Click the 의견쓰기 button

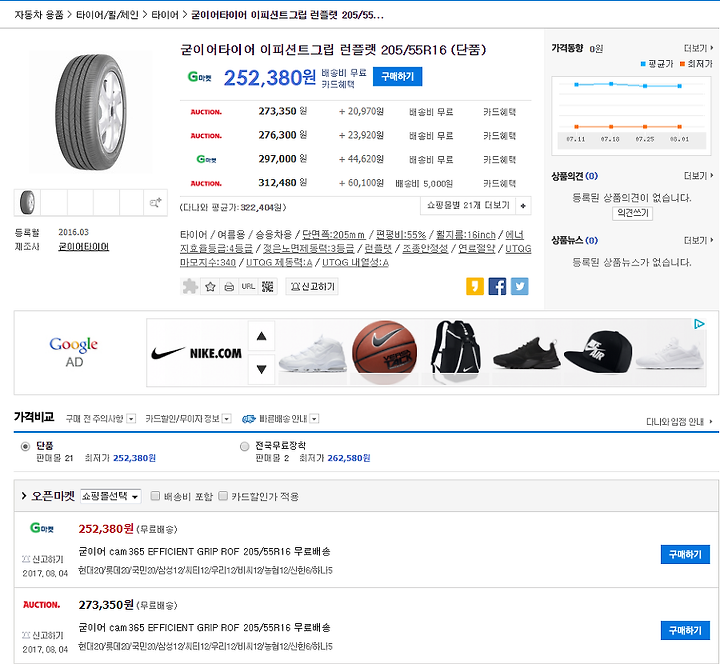[632, 213]
